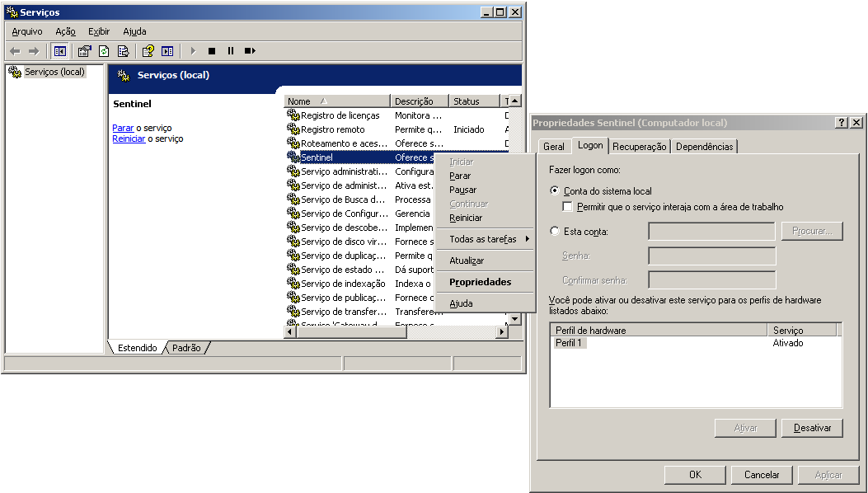Click the Parar o serviço link
The height and width of the screenshot is (493, 868).
[123, 128]
